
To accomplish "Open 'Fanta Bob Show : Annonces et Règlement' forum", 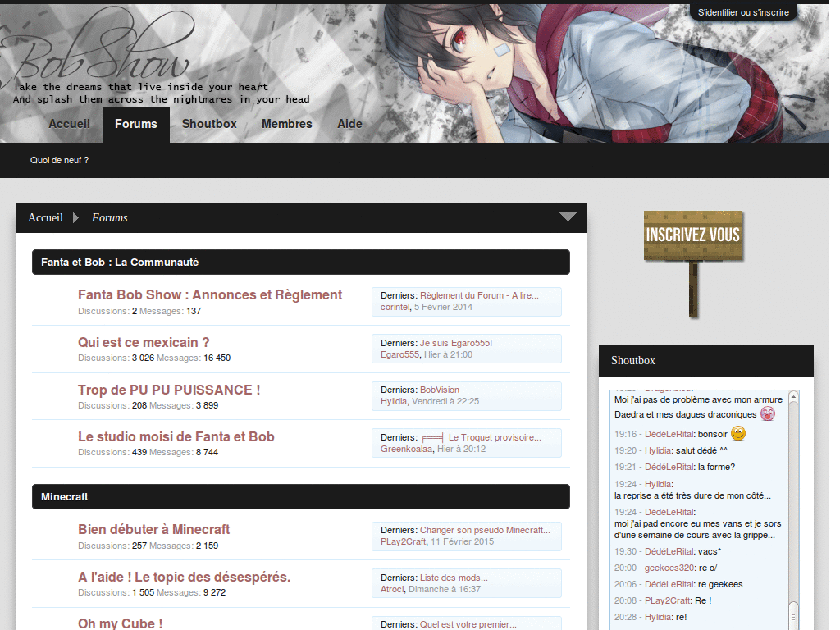I will point(210,294).
